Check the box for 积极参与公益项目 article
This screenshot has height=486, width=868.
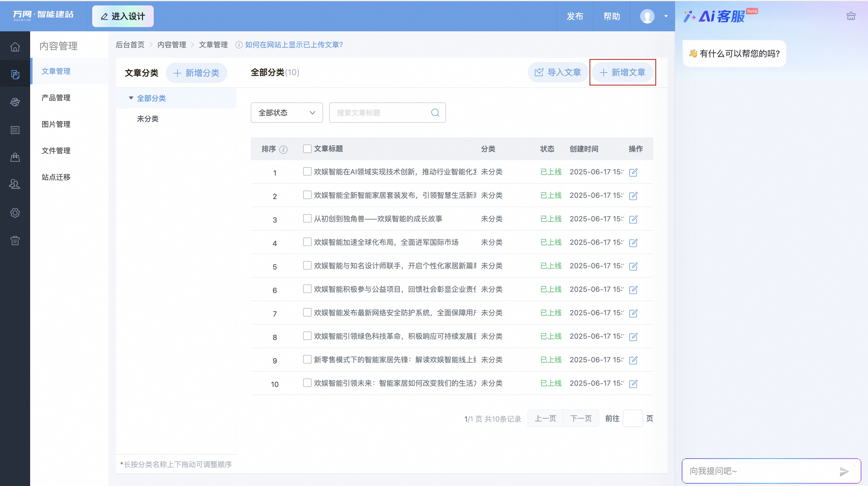pyautogui.click(x=307, y=289)
